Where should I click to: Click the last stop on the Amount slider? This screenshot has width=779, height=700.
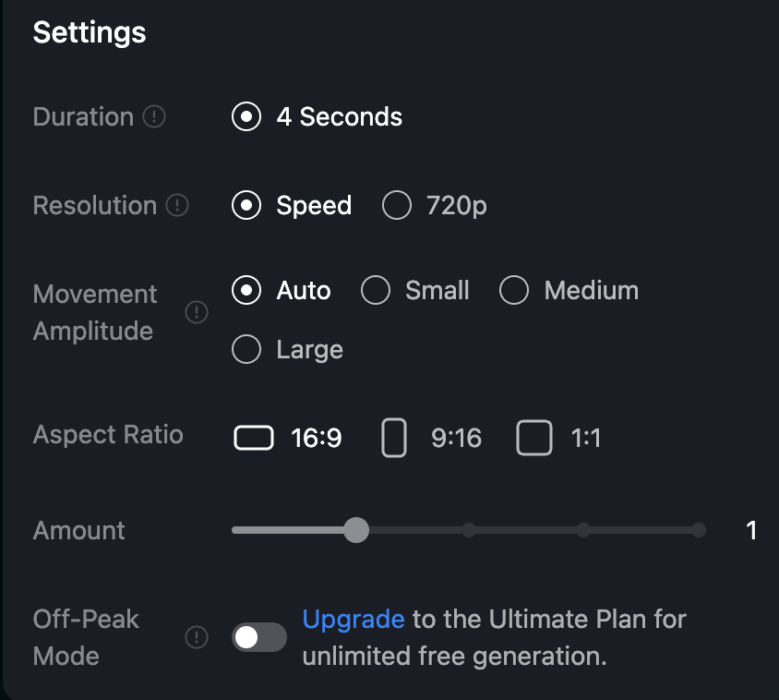[699, 530]
